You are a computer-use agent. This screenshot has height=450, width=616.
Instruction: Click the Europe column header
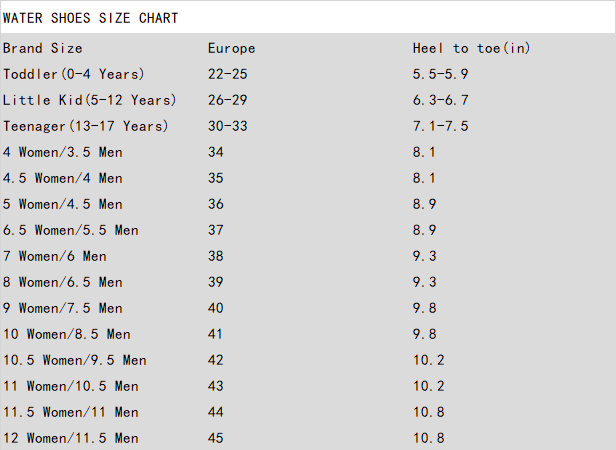pos(231,48)
